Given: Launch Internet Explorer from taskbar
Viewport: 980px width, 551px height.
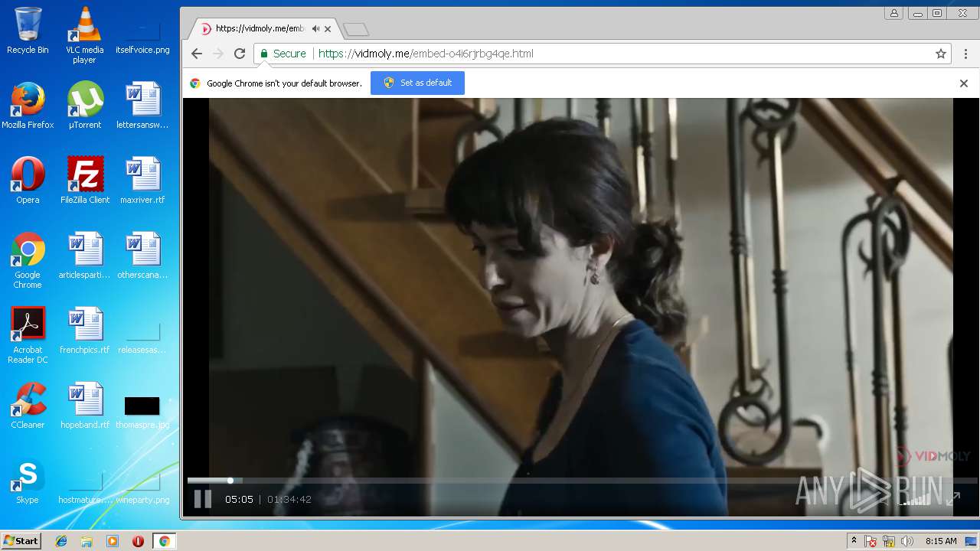Looking at the screenshot, I should pyautogui.click(x=62, y=541).
